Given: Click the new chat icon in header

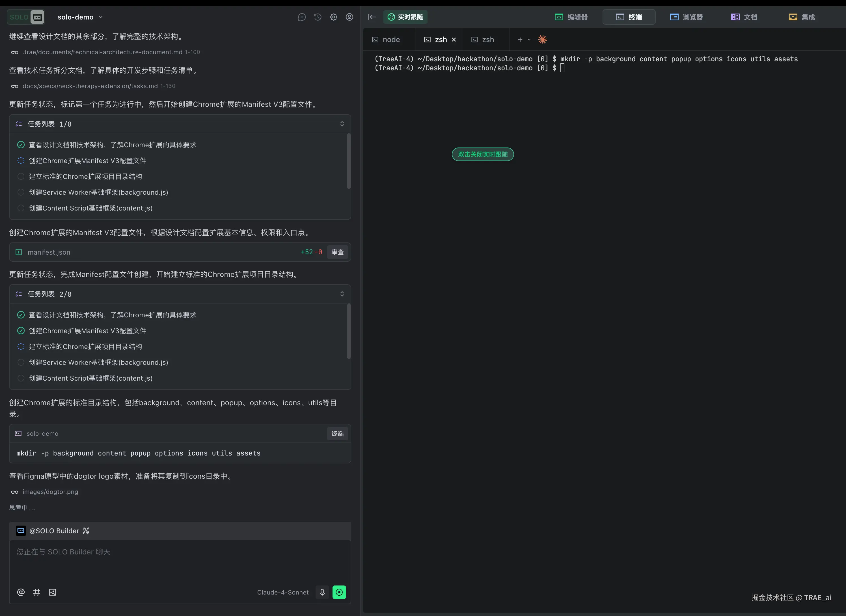Looking at the screenshot, I should click(302, 17).
